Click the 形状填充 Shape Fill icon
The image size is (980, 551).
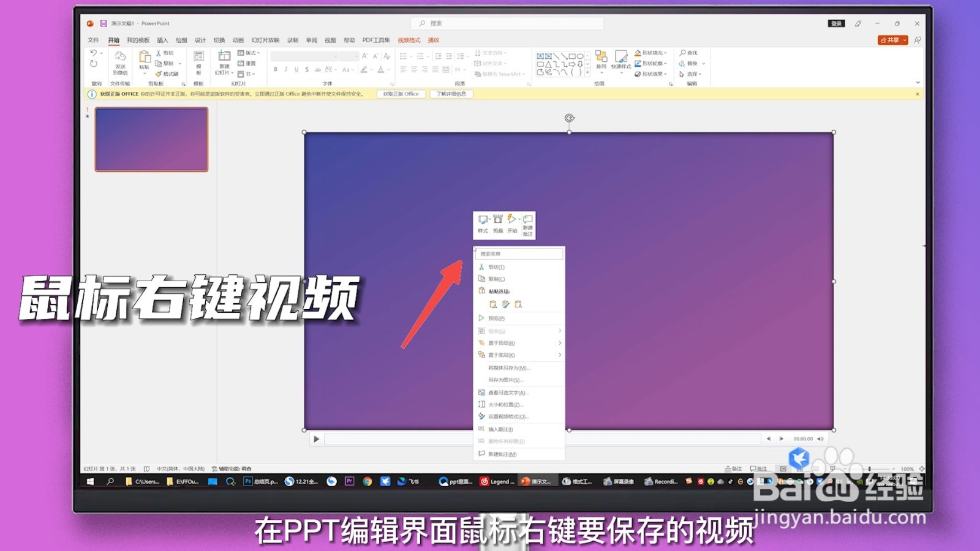[x=638, y=54]
